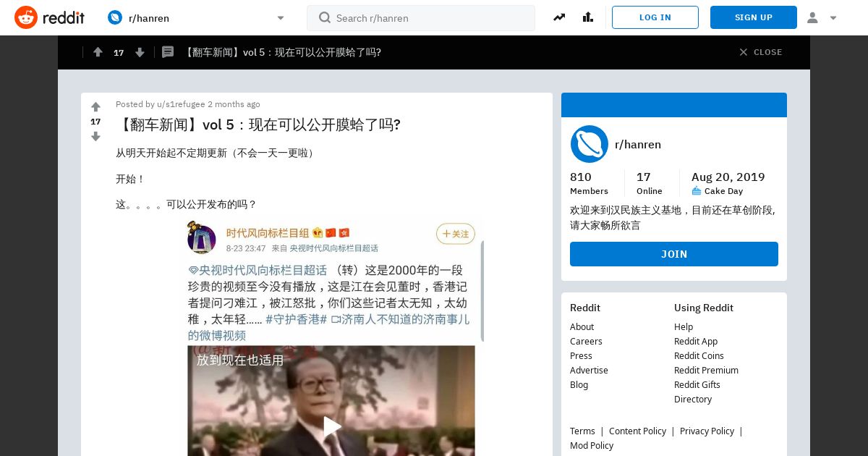Viewport: 868px width, 456px height.
Task: Close the post overlay with CLOSE
Action: (x=761, y=52)
